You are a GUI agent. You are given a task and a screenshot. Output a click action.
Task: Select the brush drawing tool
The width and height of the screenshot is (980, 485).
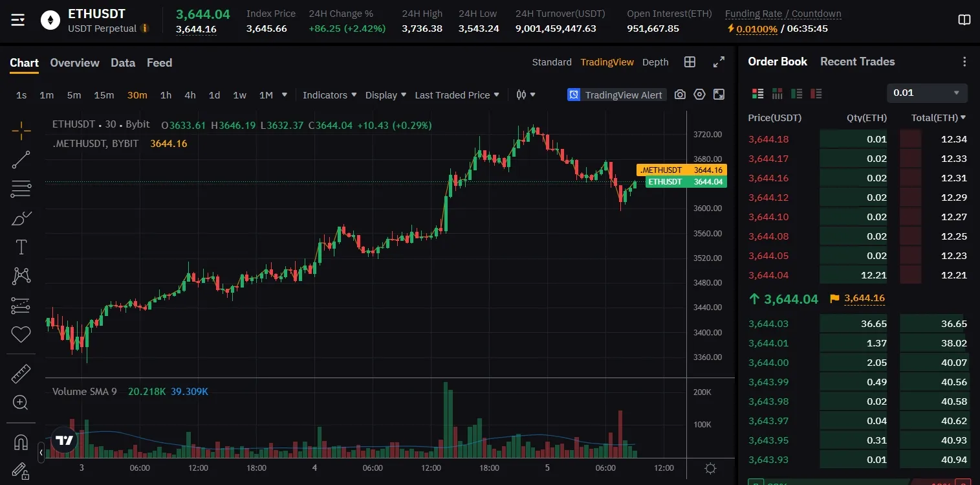coord(21,218)
